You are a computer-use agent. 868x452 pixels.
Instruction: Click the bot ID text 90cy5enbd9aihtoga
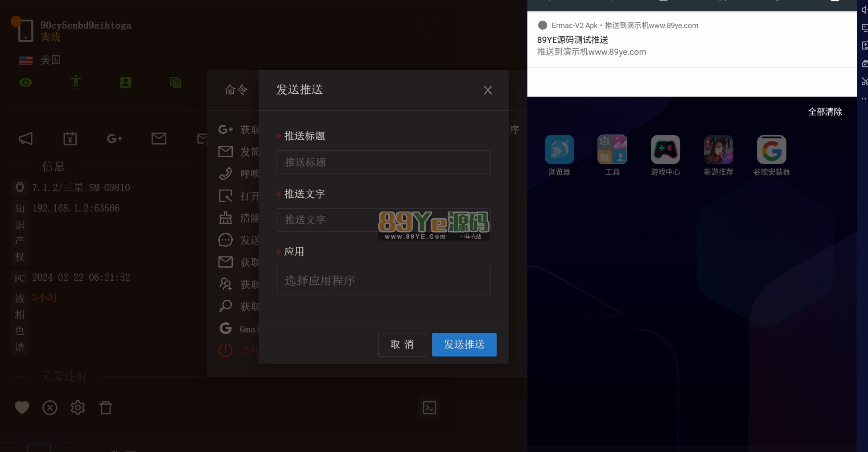(x=86, y=25)
